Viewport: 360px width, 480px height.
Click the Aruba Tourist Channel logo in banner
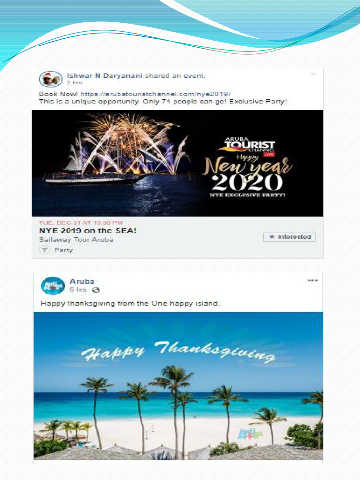(x=249, y=145)
